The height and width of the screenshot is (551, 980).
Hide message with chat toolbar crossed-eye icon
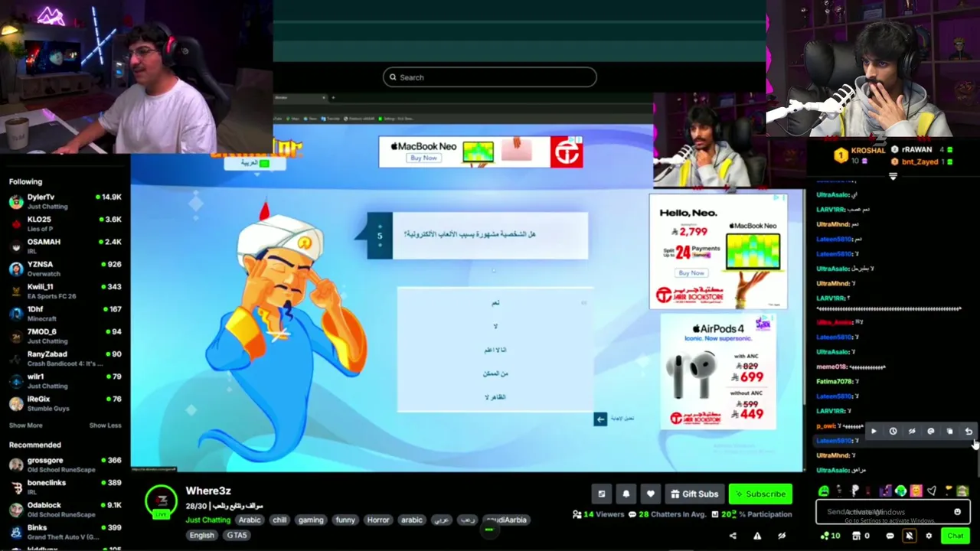tap(912, 432)
